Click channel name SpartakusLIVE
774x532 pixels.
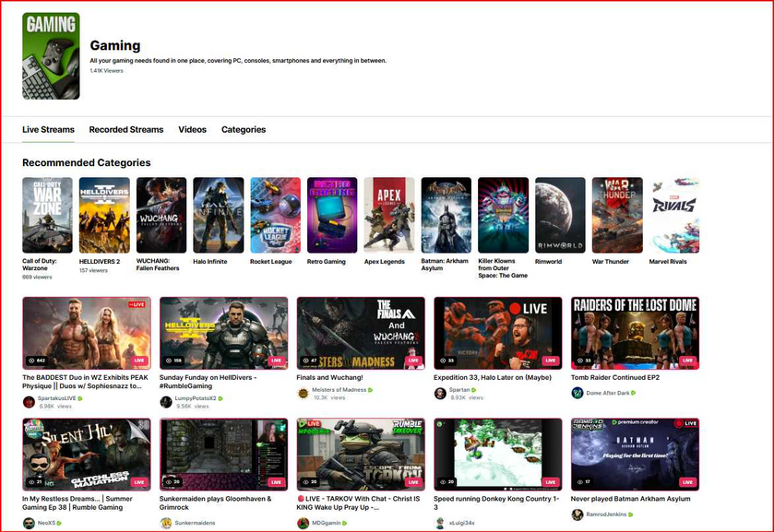click(x=57, y=398)
